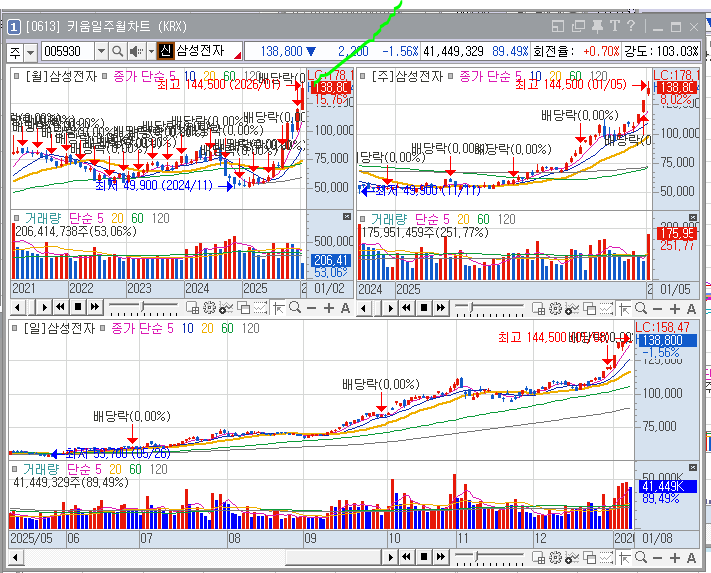Image resolution: width=711 pixels, height=573 pixels.
Task: Click the crosshair cursor icon on monthly chart
Action: click(x=278, y=308)
